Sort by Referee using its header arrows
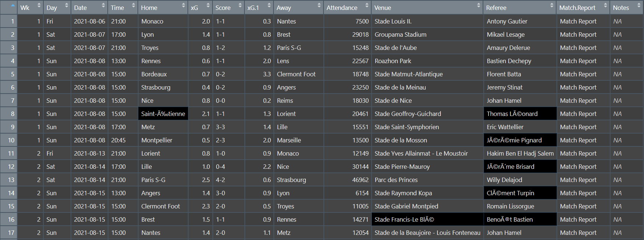Screen dimensions: 644x240 tap(551, 6)
